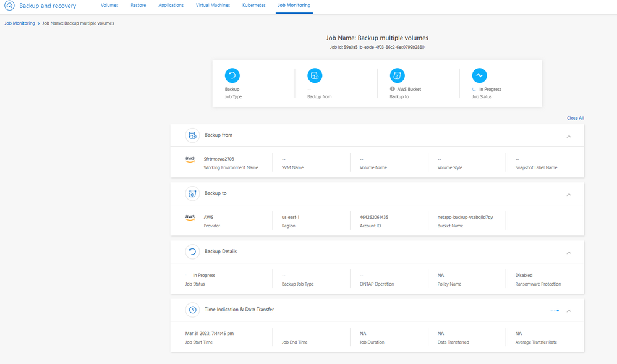Navigate to Job Monitoring breadcrumb link
Viewport: 617px width, 364px height.
pos(20,23)
